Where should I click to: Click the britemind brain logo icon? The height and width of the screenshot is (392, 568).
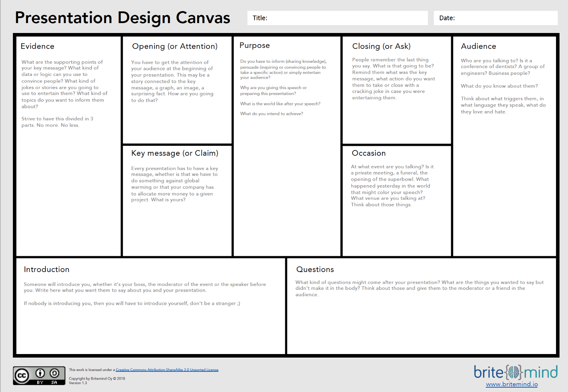coord(514,372)
